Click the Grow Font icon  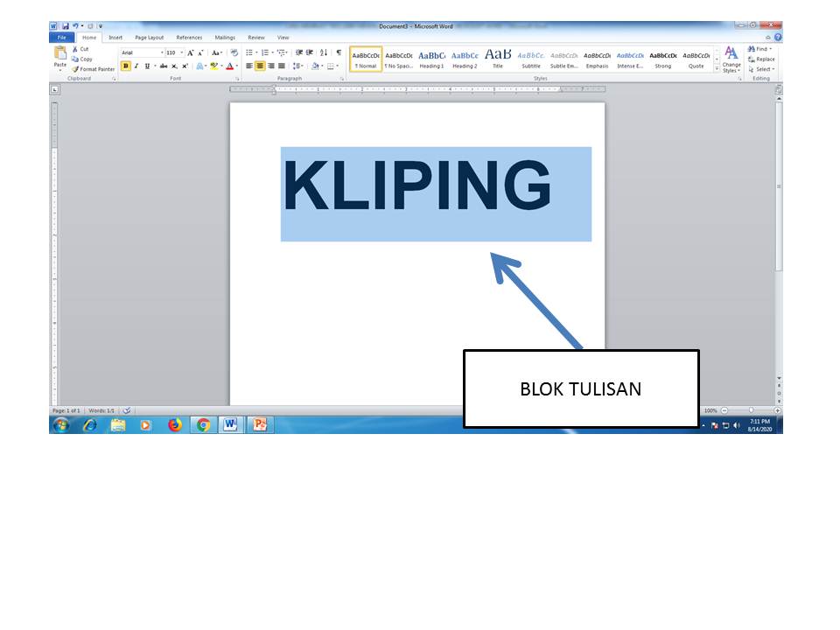191,52
